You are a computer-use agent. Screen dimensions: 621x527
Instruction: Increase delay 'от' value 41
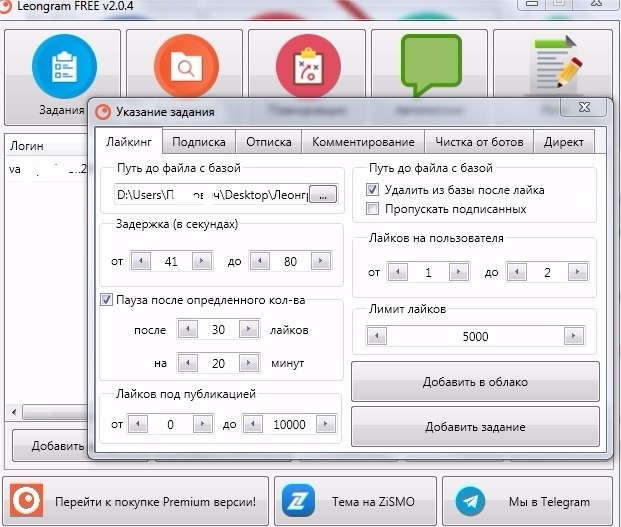[202, 261]
